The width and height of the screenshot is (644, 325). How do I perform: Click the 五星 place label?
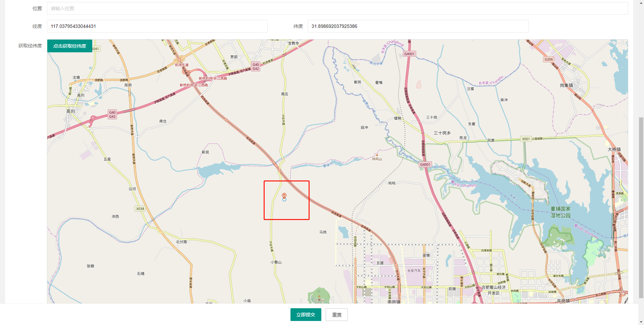pos(107,159)
